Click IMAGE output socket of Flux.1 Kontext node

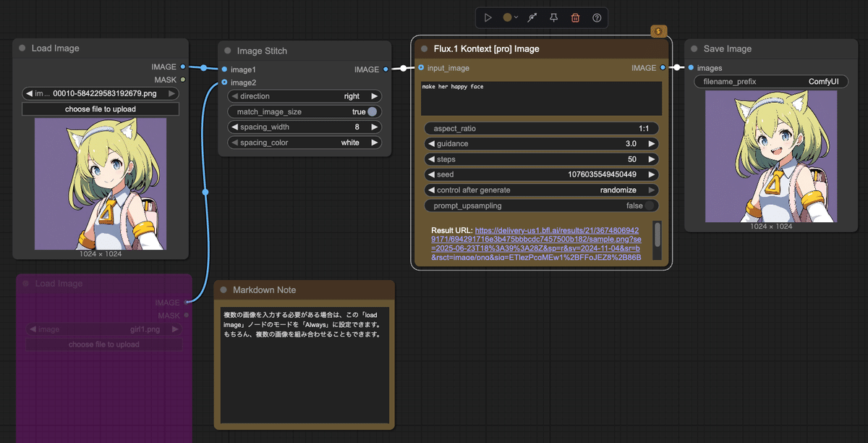[663, 68]
